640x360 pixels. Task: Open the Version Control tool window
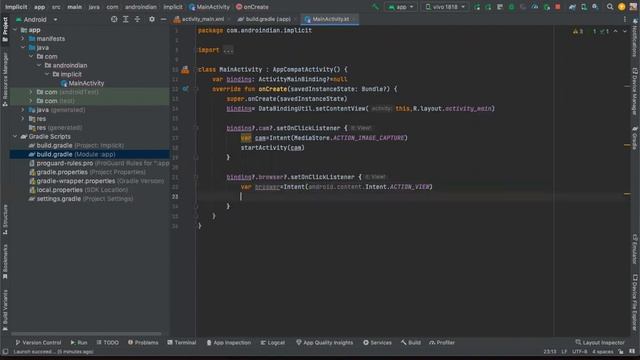coord(38,342)
